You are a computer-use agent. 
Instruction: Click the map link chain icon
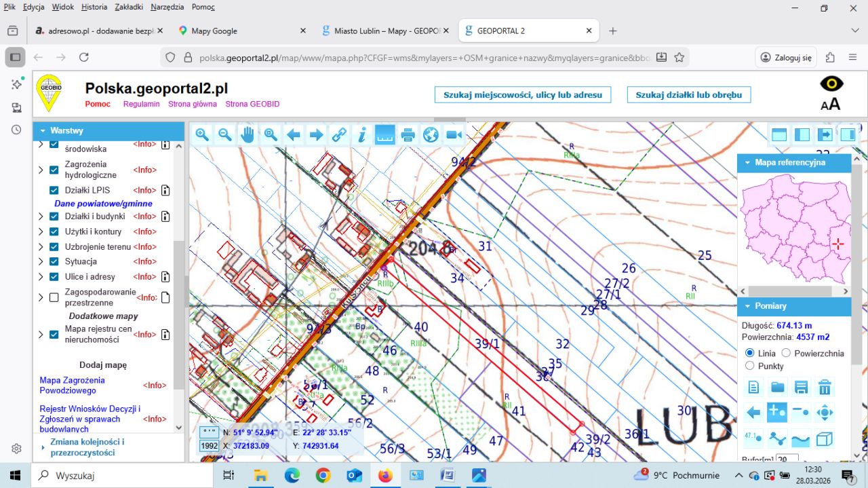(339, 135)
